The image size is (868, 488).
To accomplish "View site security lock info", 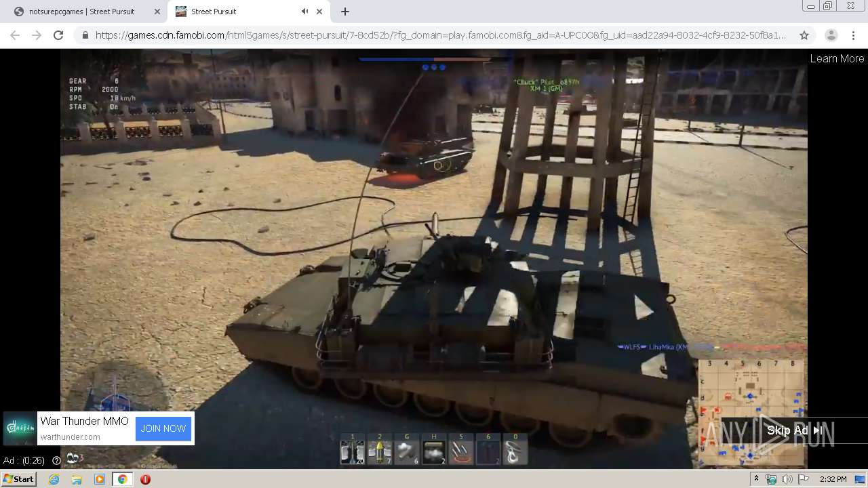I will (x=85, y=35).
